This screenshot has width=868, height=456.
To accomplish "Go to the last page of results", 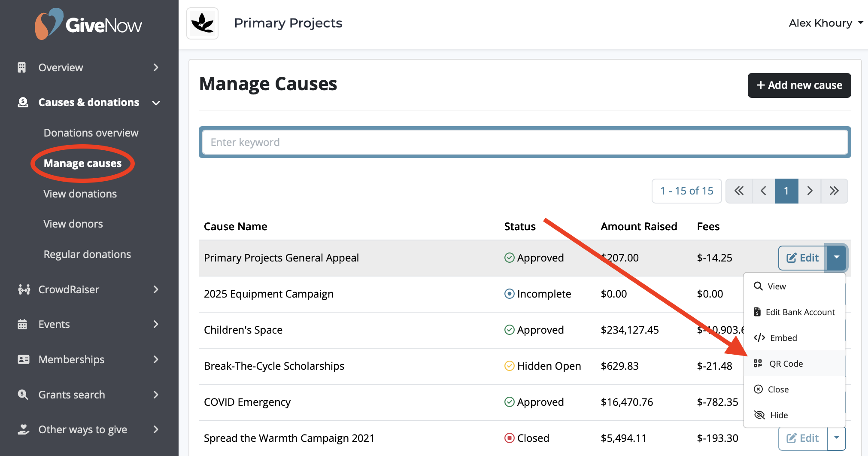I will (x=834, y=191).
